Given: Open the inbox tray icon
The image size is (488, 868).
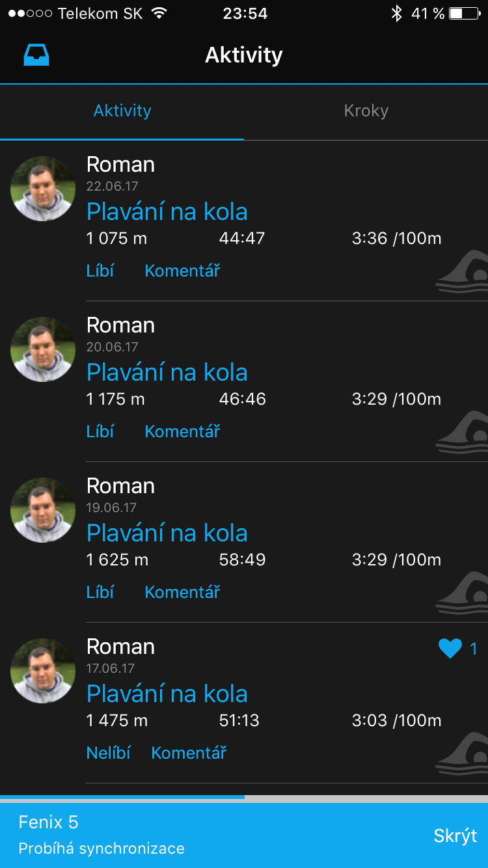Looking at the screenshot, I should (37, 55).
